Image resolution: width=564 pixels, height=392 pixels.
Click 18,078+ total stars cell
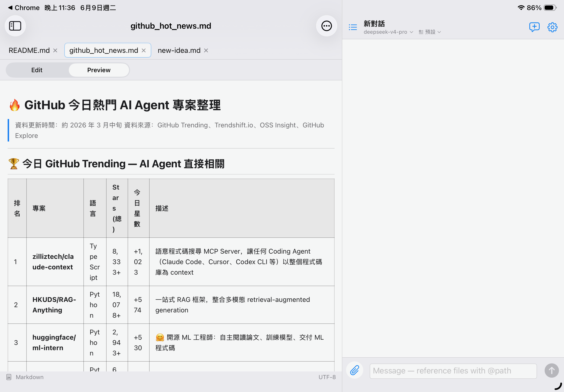pos(117,305)
